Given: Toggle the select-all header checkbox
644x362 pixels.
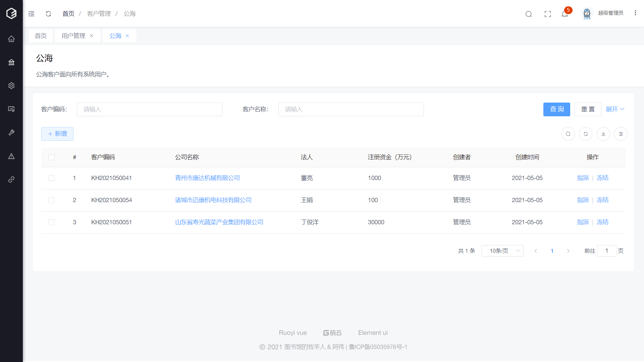Looking at the screenshot, I should [51, 157].
